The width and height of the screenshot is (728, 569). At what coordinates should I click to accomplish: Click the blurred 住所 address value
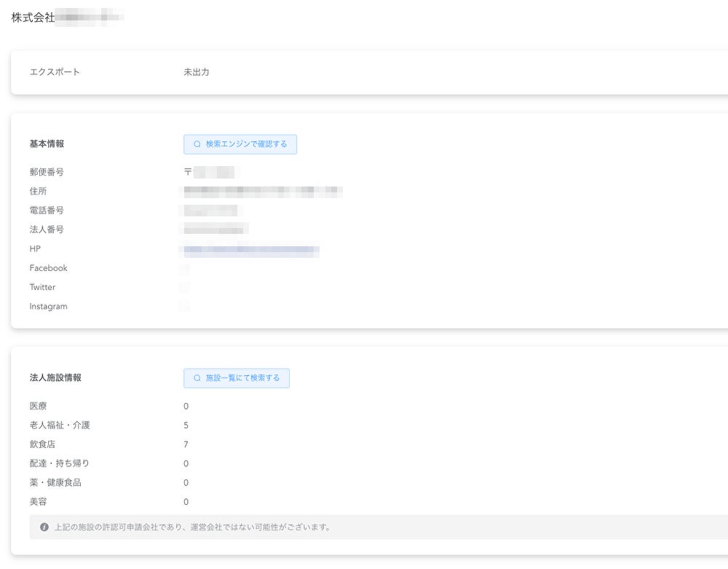[263, 191]
